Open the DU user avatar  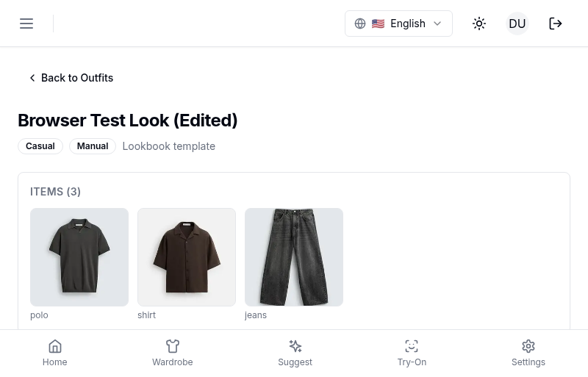[517, 24]
